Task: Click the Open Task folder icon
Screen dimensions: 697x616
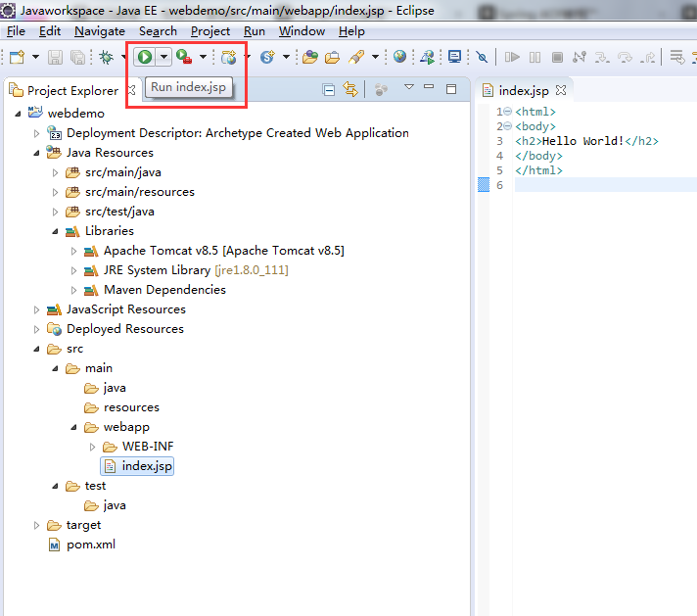Action: tap(332, 58)
